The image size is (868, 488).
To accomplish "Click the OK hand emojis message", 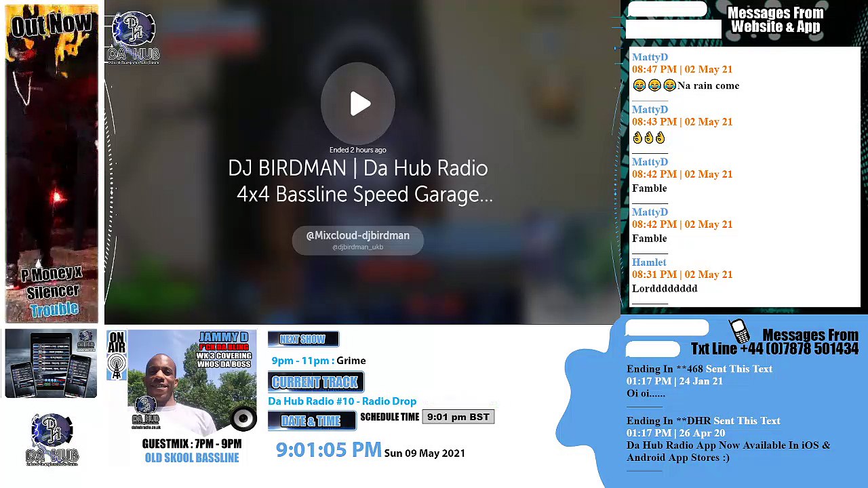I will coord(649,138).
